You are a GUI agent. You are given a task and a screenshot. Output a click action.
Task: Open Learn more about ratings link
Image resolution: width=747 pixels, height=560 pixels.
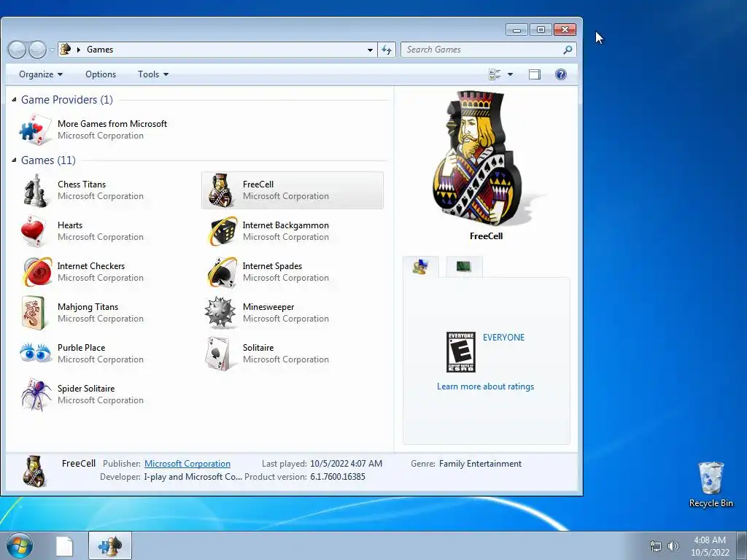(x=485, y=386)
